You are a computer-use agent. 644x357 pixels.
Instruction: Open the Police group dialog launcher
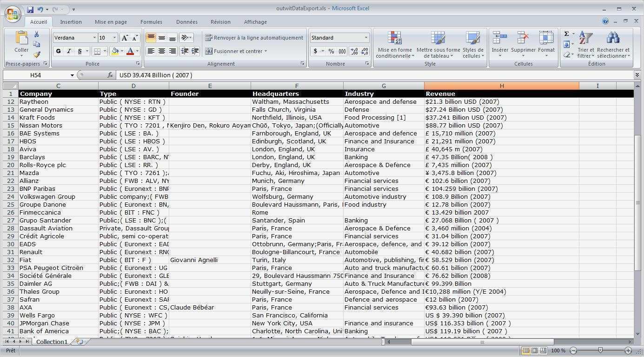coord(138,63)
